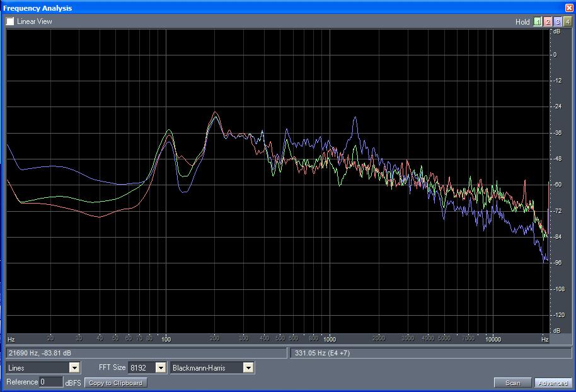Click the cursor readout '21690 Hz, -83.81 dB'
Screen dimensions: 576x392
[x=40, y=353]
